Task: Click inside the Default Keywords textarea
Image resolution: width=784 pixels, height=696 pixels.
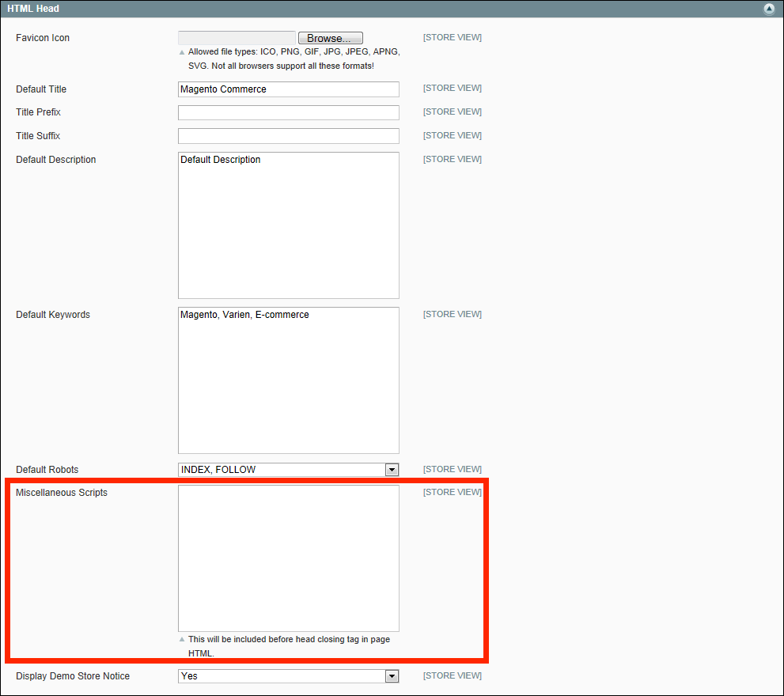Action: coord(289,380)
